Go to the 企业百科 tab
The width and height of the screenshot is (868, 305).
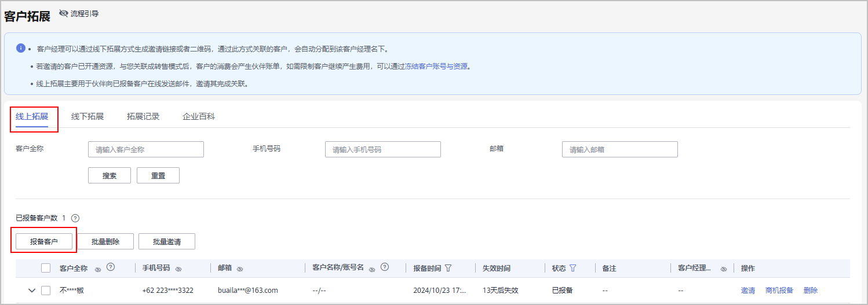click(x=199, y=116)
